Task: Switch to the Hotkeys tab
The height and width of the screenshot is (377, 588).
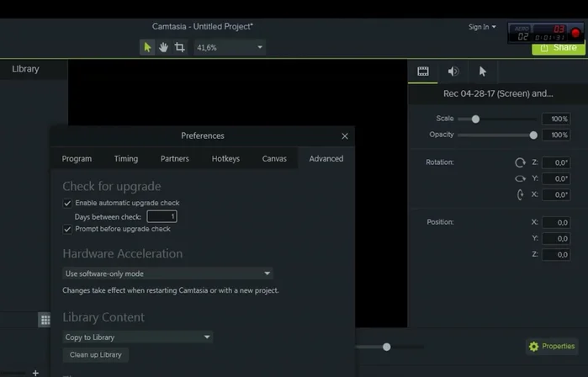Action: (225, 159)
